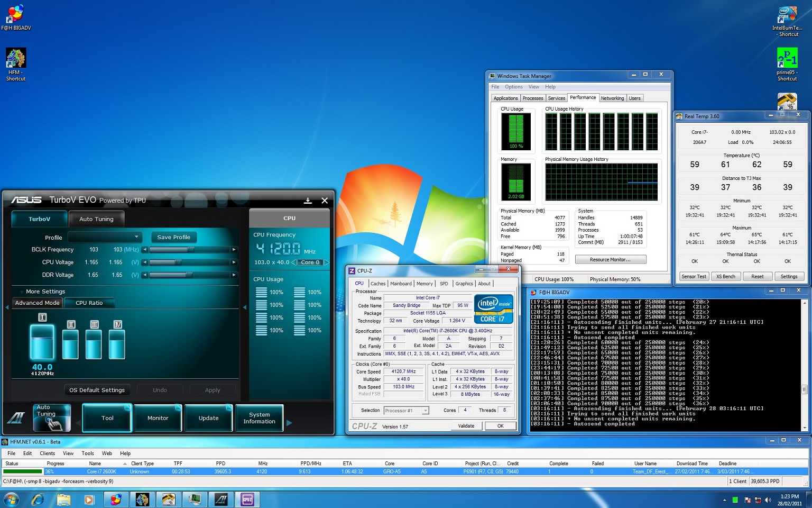
Task: Open Tools menu in HFM.NET
Action: point(88,453)
